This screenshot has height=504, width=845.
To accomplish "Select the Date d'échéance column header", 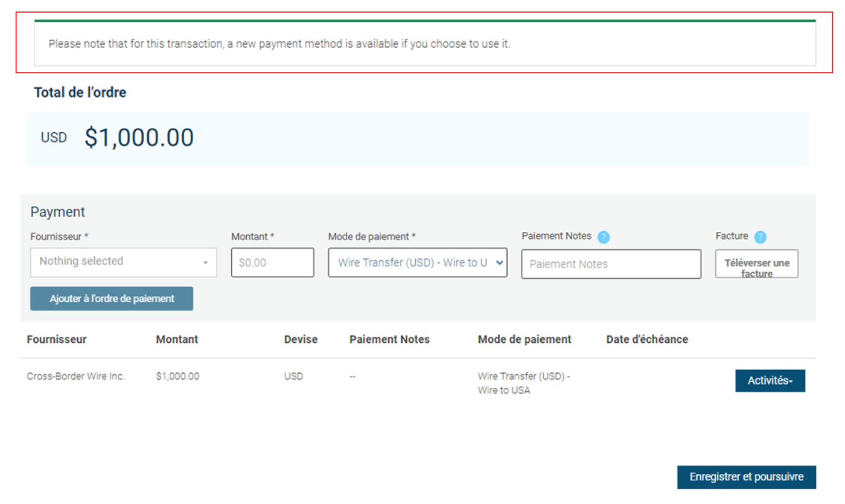I will tap(647, 339).
